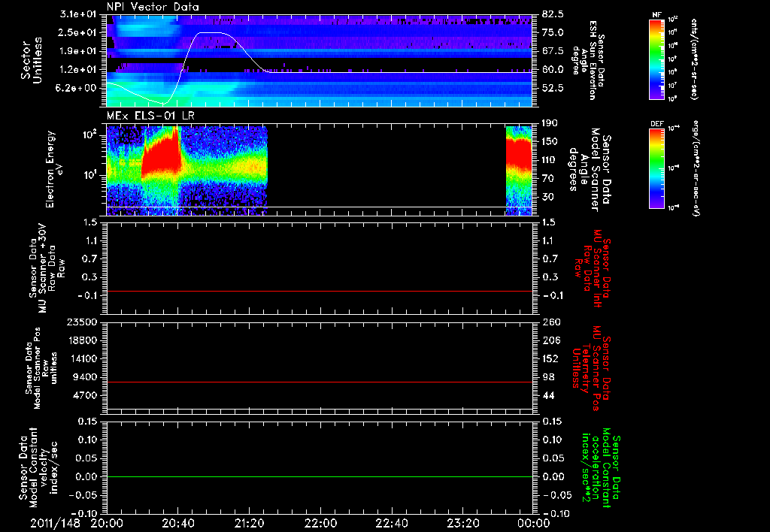Click the DEF color scale bar
This screenshot has height=532, width=770.
point(656,168)
